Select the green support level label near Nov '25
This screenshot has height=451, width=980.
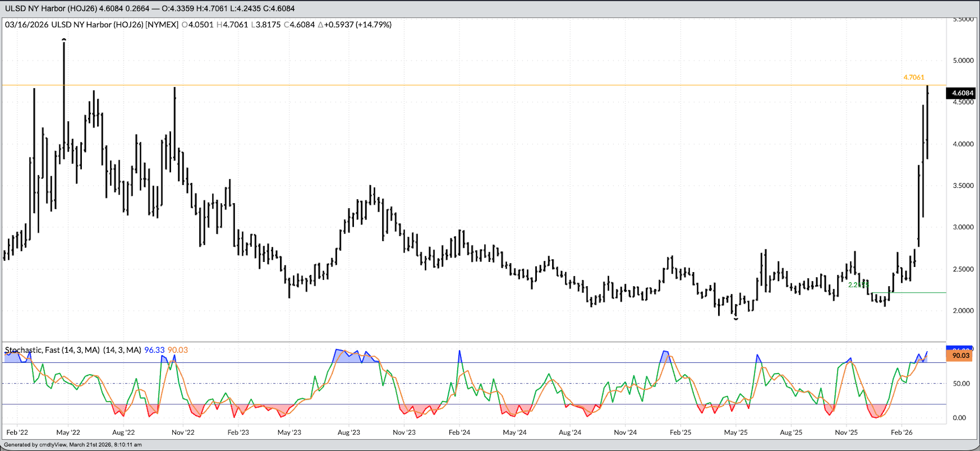click(x=858, y=285)
